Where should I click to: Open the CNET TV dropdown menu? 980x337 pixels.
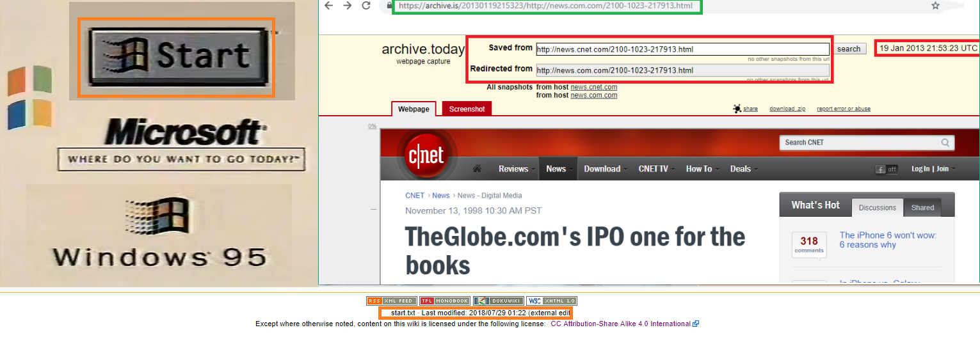(x=656, y=169)
